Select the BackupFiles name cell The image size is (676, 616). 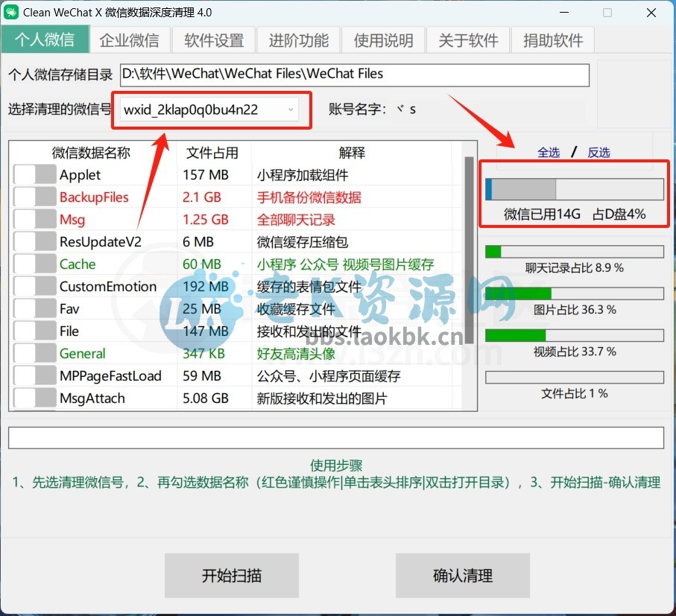(x=94, y=197)
